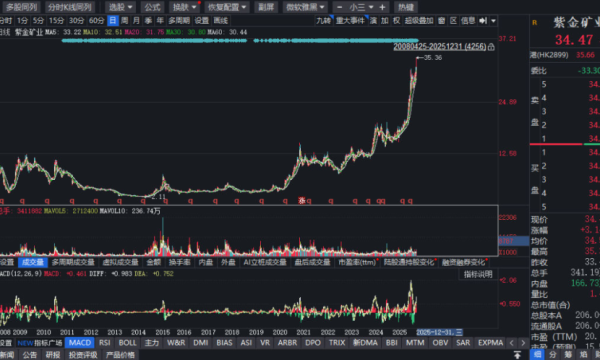Select the TRIX indicator
Viewport: 600px width, 360px height.
point(337,343)
